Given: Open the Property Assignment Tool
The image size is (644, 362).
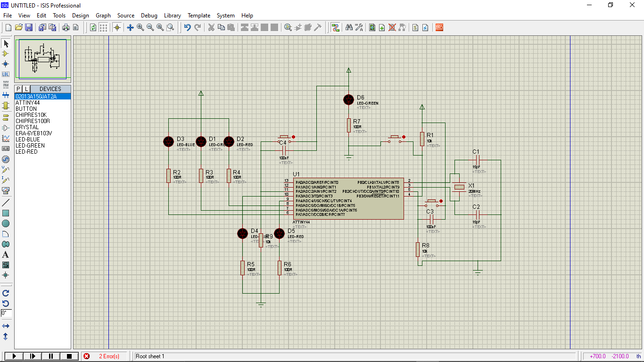Looking at the screenshot, I should [x=359, y=27].
